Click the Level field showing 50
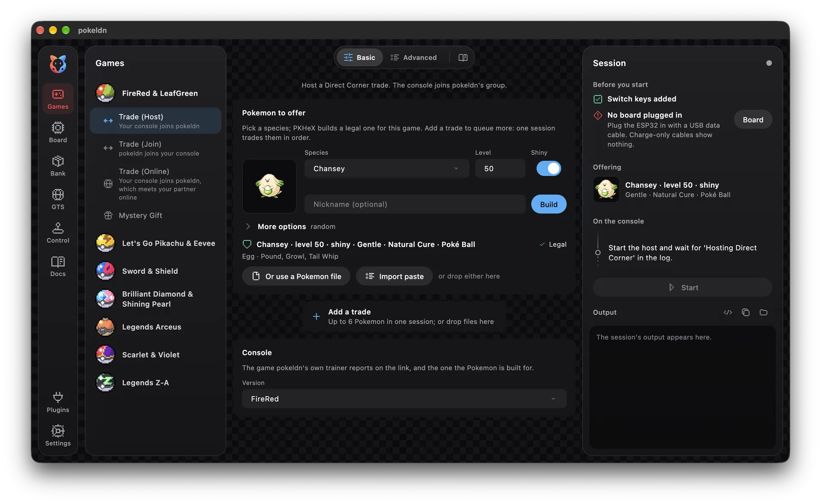 coord(500,168)
